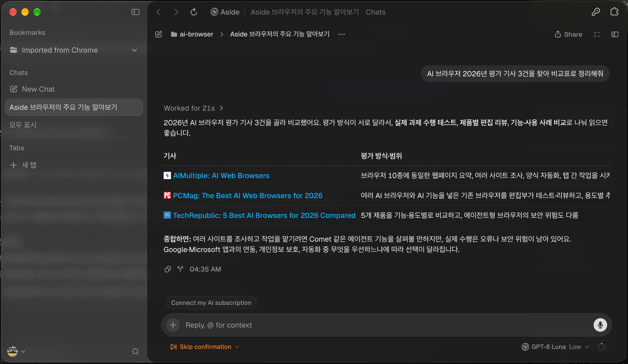Expand the Imported from Chrome bookmarks folder

point(73,50)
